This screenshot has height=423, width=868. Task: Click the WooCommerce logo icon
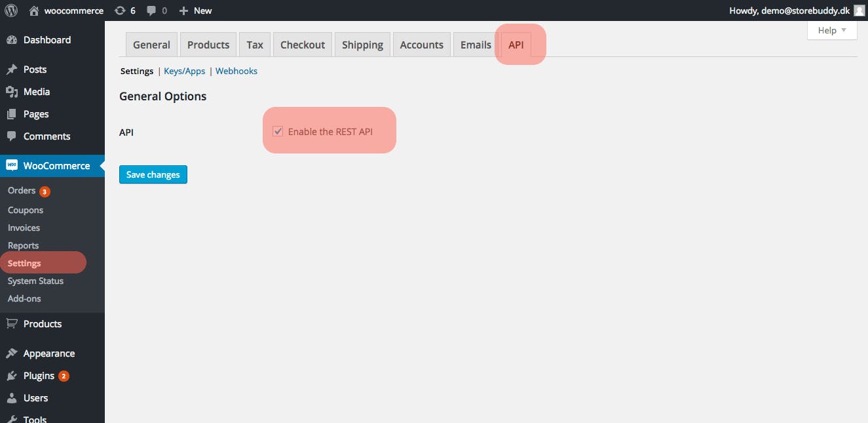[x=12, y=166]
